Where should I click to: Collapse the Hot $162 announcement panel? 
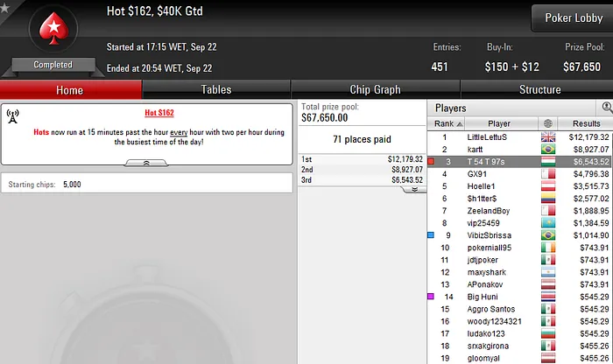pos(146,163)
